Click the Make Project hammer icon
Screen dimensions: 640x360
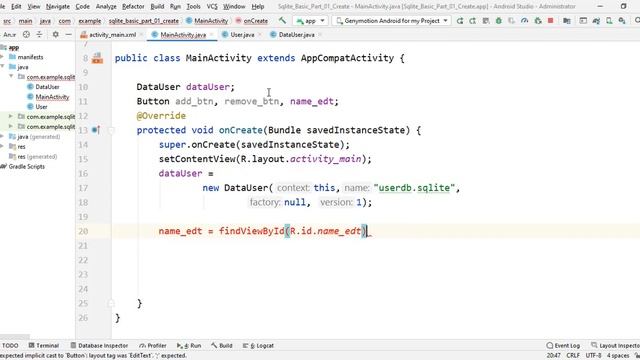pyautogui.click(x=282, y=20)
